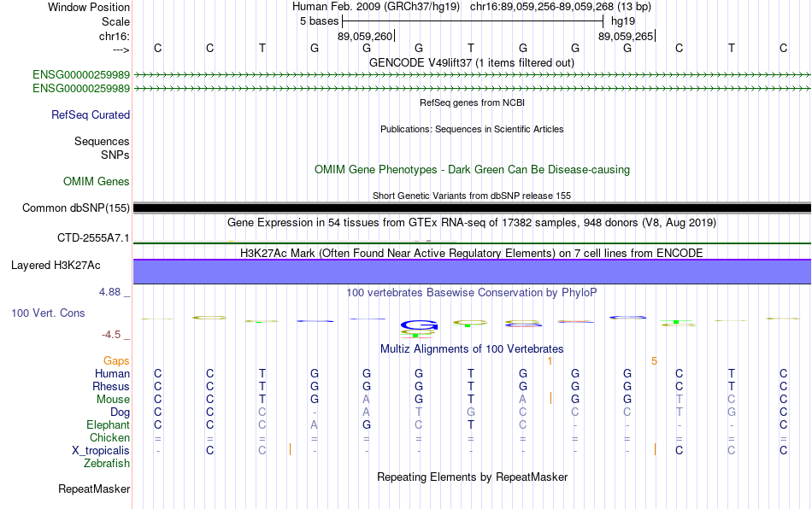Click the Common dbSNP(155) label
This screenshot has width=812, height=509.
pos(76,208)
